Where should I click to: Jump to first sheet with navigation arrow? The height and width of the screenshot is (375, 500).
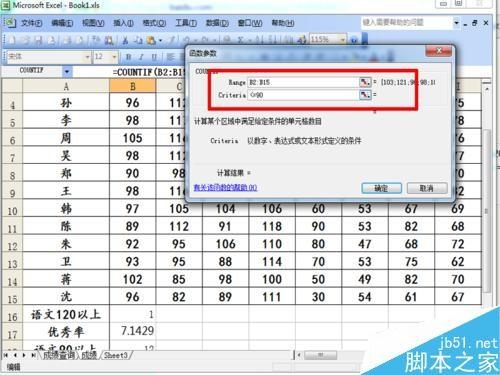point(6,355)
